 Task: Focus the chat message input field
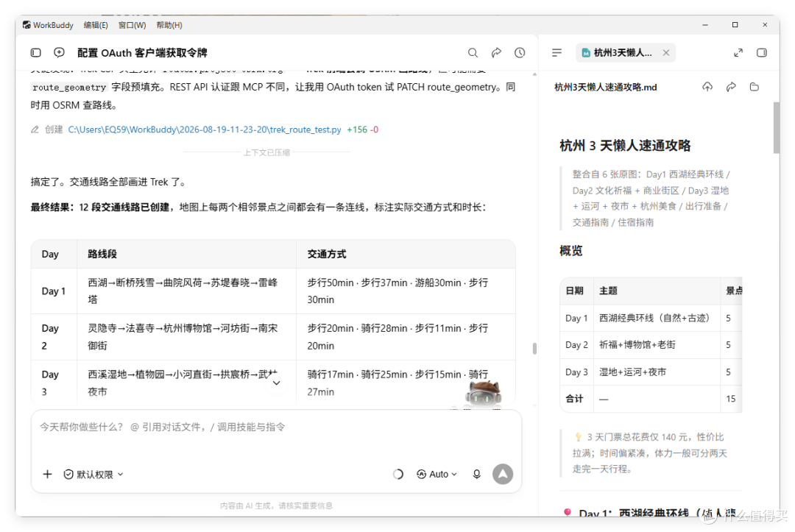(276, 427)
